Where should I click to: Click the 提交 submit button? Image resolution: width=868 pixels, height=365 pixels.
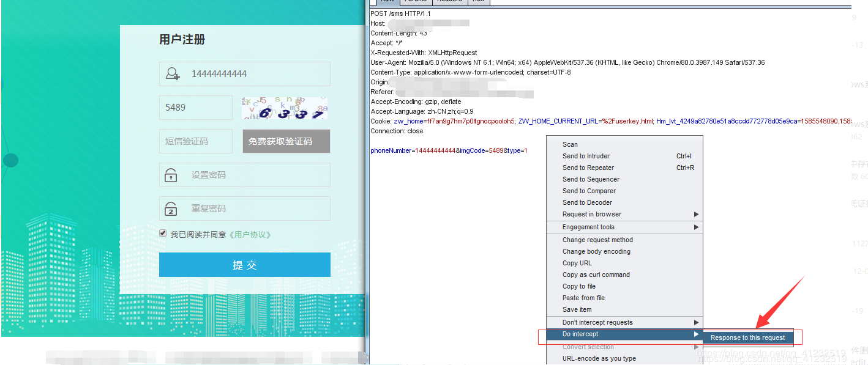tap(245, 265)
